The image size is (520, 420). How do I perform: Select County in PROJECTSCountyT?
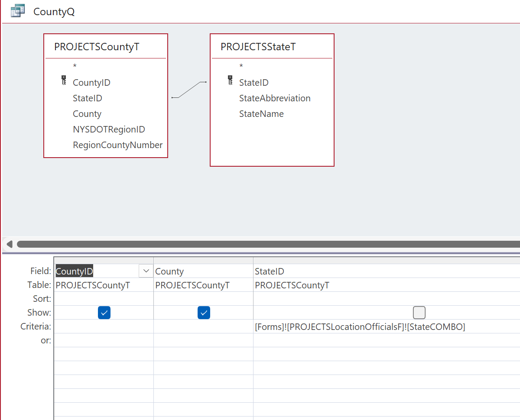87,113
